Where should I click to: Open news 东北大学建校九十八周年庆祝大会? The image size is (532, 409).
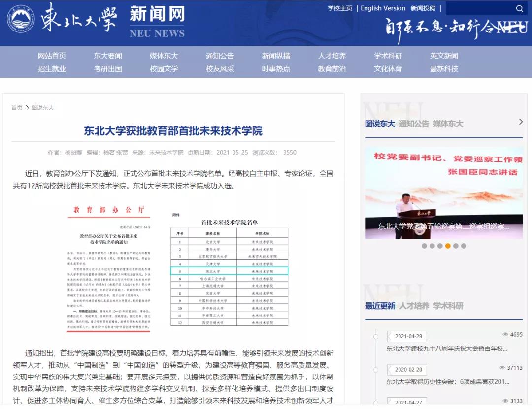click(x=447, y=348)
